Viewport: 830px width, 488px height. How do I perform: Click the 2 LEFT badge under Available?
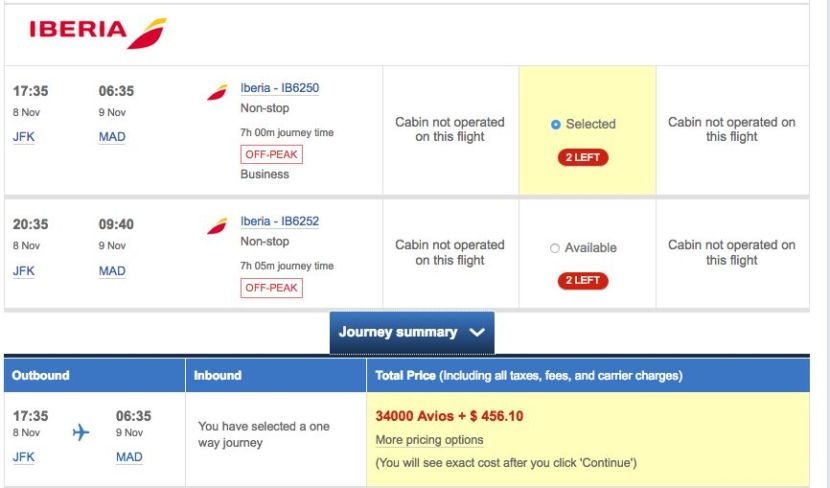583,280
